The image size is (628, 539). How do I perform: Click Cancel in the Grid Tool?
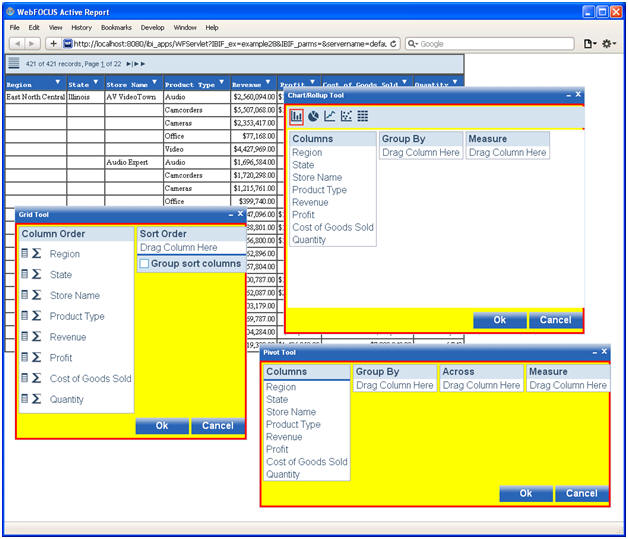218,425
